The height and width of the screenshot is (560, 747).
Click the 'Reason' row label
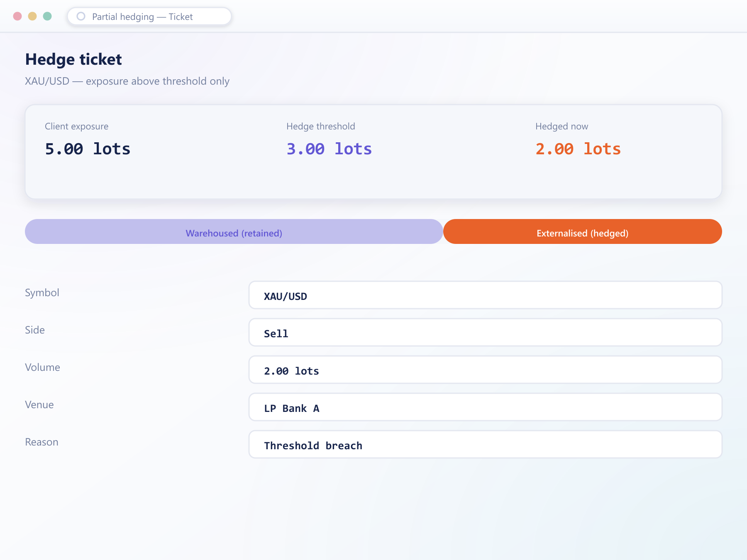[x=41, y=442]
